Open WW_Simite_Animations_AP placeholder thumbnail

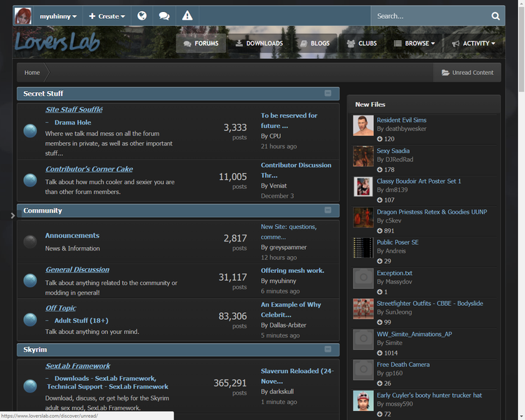(363, 339)
